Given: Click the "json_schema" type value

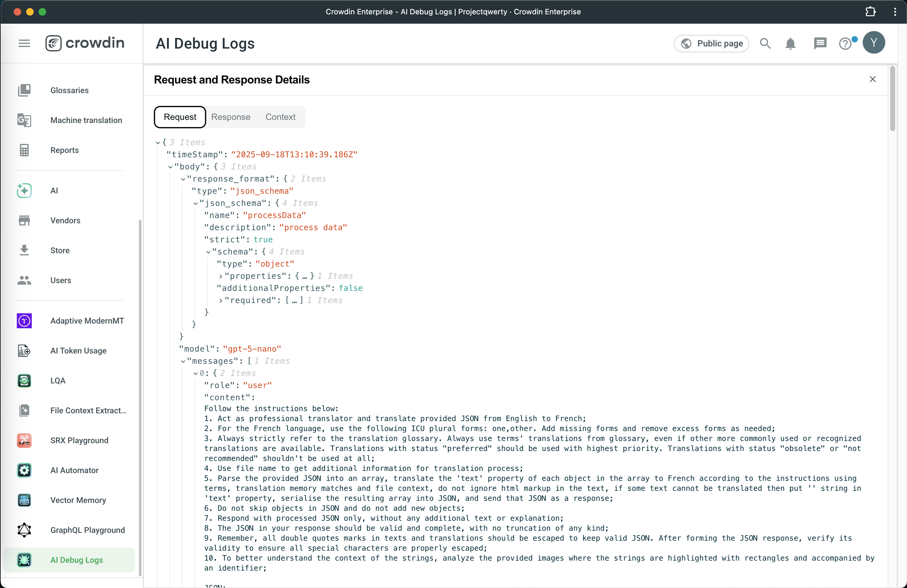Looking at the screenshot, I should coord(262,191).
